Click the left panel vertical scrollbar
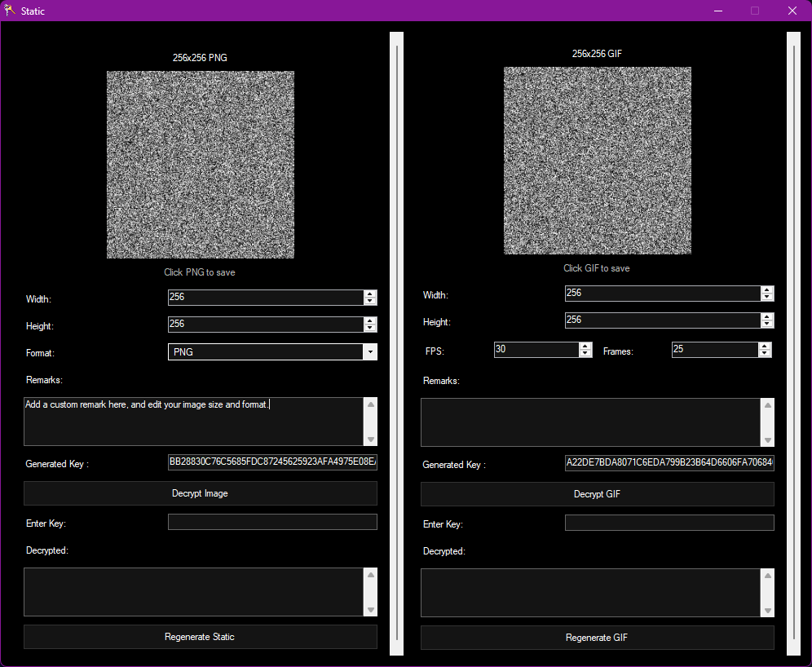This screenshot has width=812, height=667. [x=397, y=343]
